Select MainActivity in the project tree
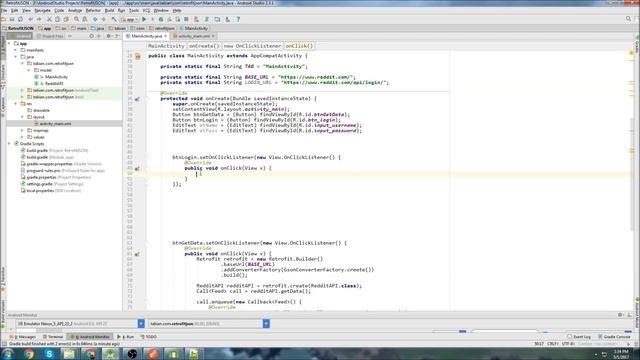The height and width of the screenshot is (360, 640). click(56, 77)
